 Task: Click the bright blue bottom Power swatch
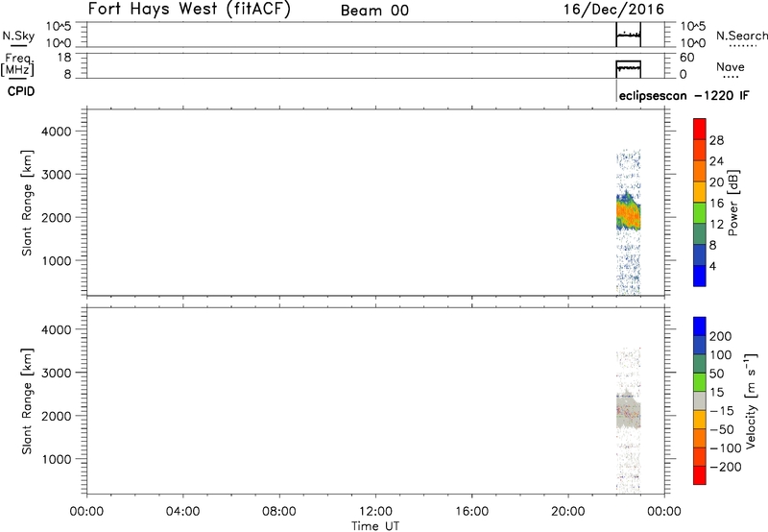tap(700, 276)
